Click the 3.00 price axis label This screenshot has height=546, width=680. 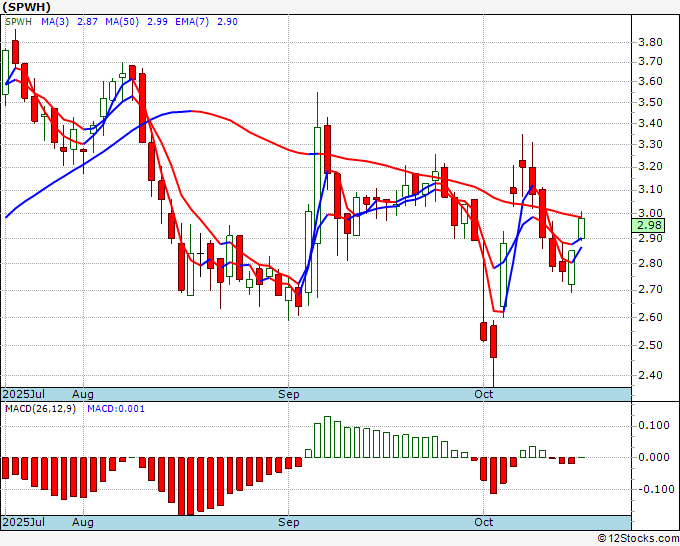click(x=651, y=213)
